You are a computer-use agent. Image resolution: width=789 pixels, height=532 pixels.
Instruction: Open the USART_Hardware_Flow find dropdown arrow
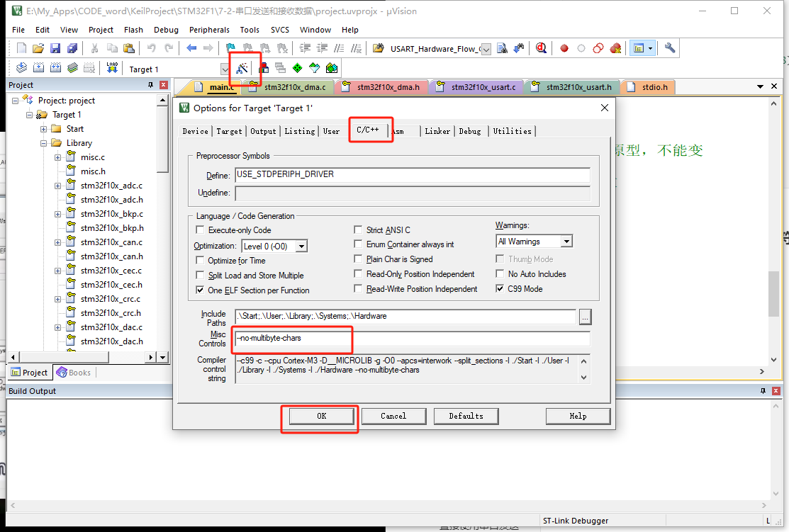(x=486, y=50)
